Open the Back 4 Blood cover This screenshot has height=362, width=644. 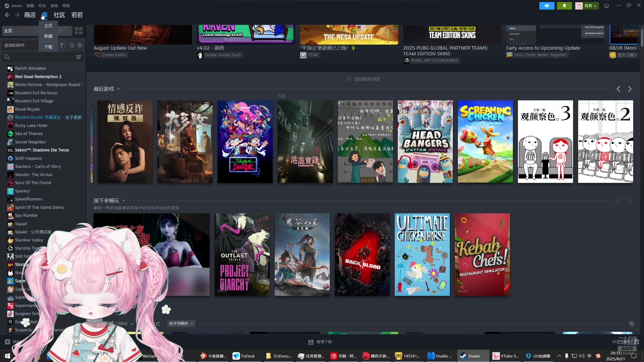(362, 255)
